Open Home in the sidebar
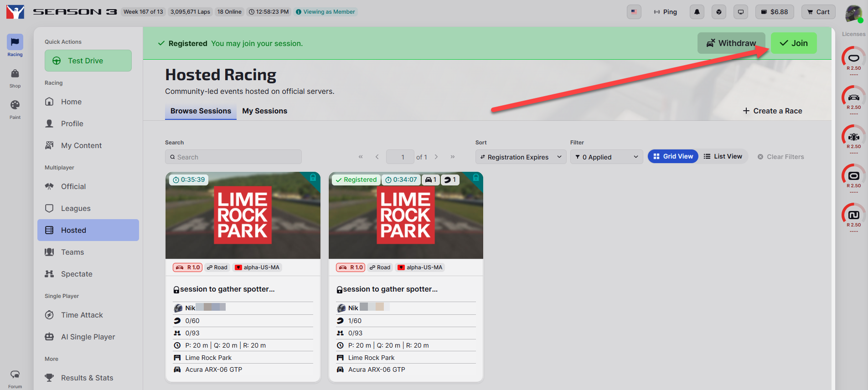 point(88,102)
